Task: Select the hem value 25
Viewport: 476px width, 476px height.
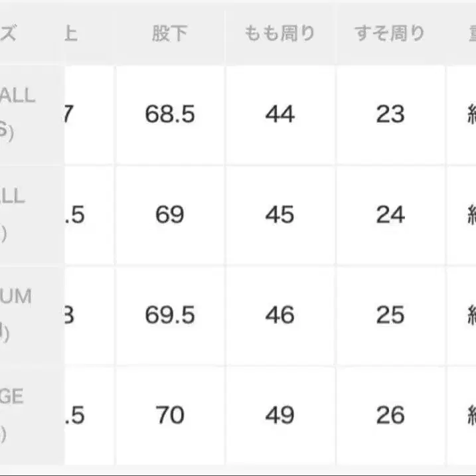Action: [390, 315]
